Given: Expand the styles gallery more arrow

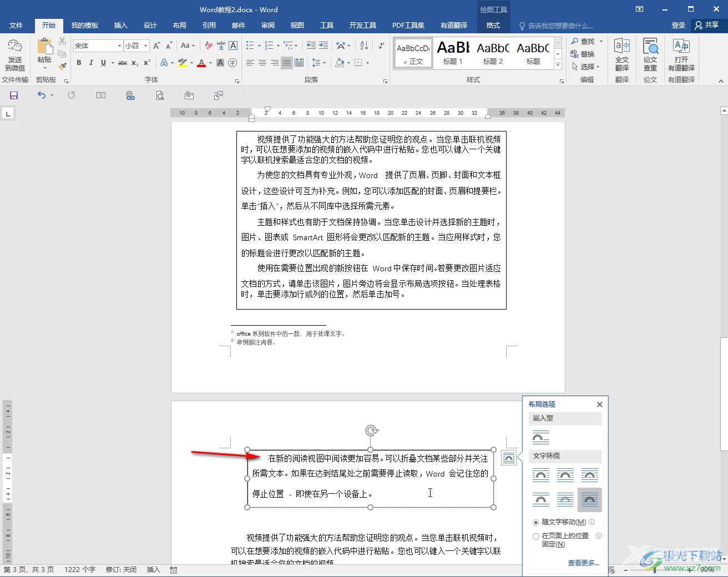Looking at the screenshot, I should [x=558, y=65].
